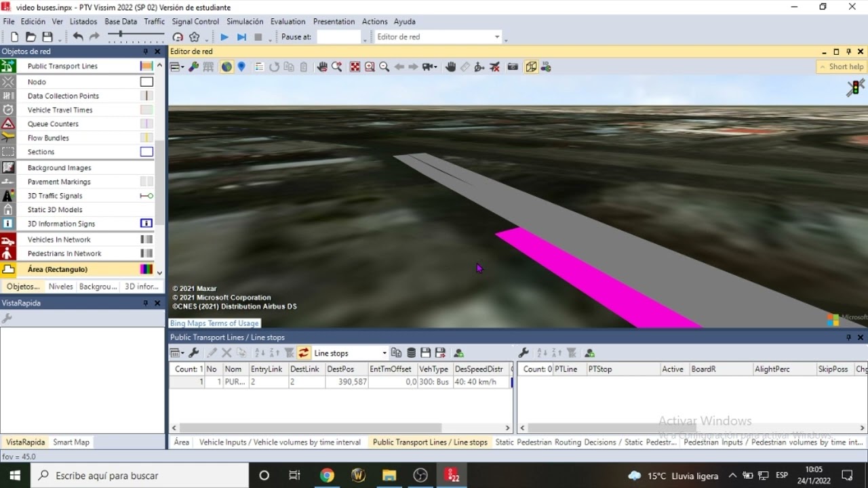Viewport: 868px width, 488px height.
Task: Undo the last action
Action: coord(78,37)
